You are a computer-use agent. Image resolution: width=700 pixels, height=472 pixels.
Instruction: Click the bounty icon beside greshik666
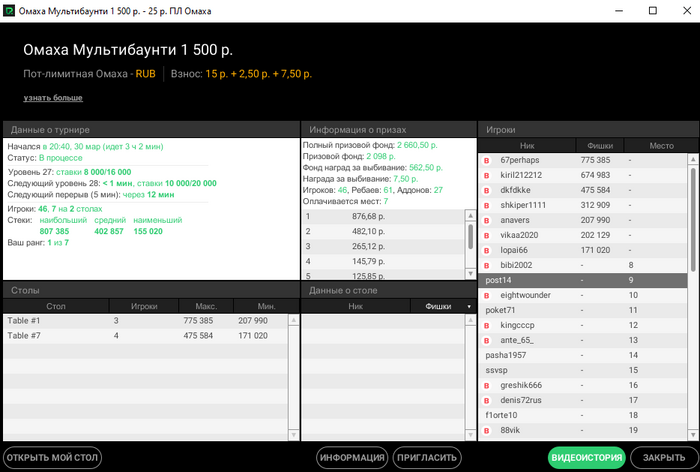pos(487,385)
